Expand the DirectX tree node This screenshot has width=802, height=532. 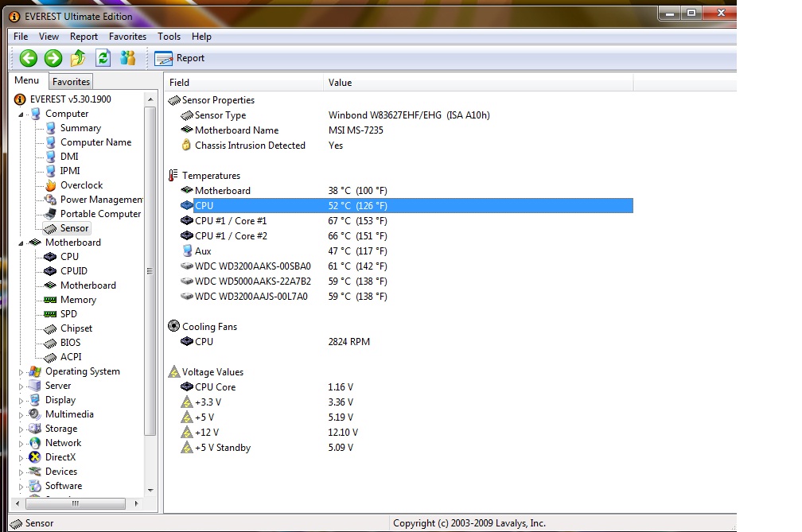pyautogui.click(x=21, y=458)
